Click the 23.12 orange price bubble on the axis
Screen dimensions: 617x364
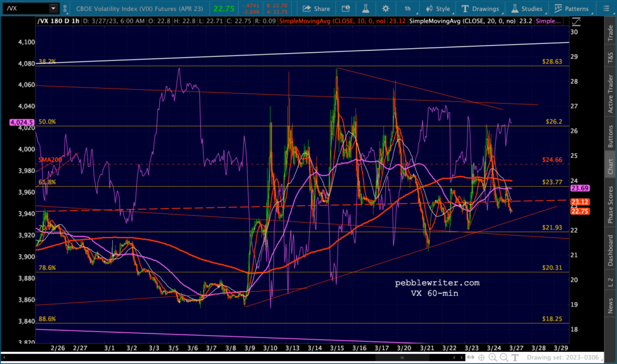point(580,202)
